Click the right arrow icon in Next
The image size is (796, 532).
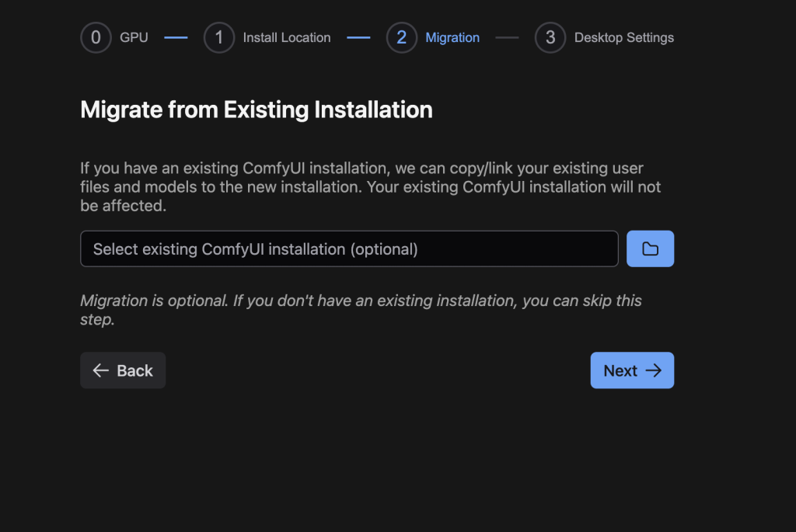click(x=654, y=370)
